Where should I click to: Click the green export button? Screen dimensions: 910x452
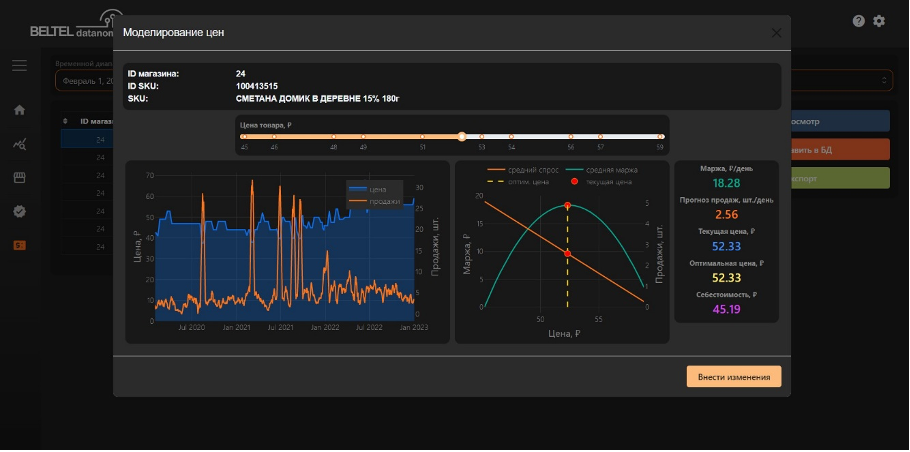(x=839, y=178)
